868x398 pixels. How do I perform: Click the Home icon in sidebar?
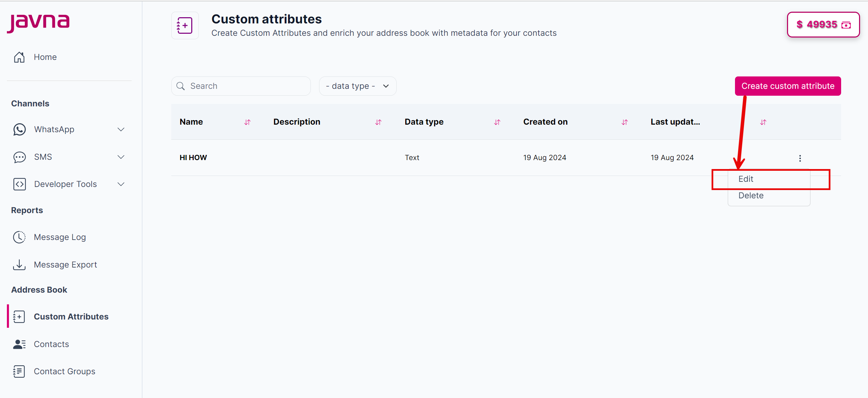(x=19, y=57)
